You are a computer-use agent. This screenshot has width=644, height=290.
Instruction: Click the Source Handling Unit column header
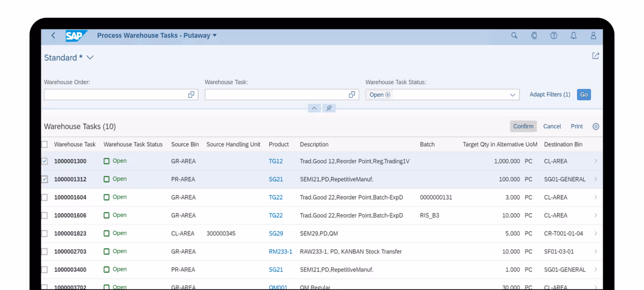tap(233, 144)
